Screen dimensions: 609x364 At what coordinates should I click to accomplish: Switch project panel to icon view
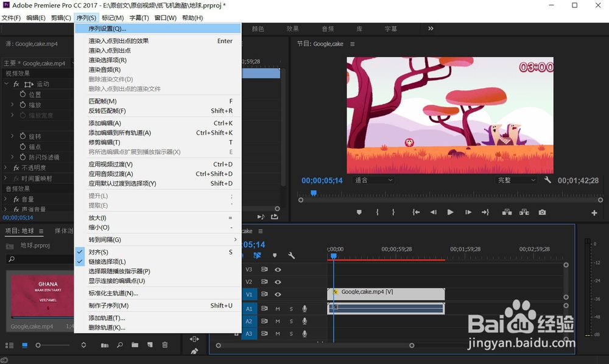(x=25, y=345)
